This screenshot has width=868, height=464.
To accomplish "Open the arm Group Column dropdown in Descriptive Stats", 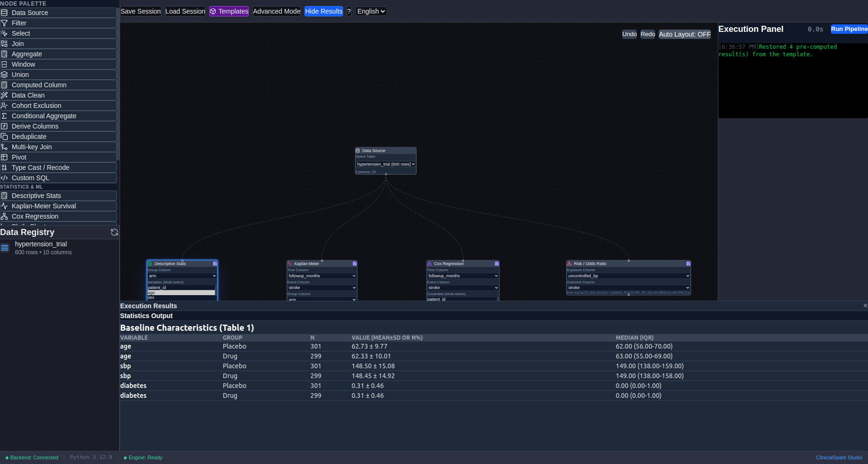I will 182,276.
